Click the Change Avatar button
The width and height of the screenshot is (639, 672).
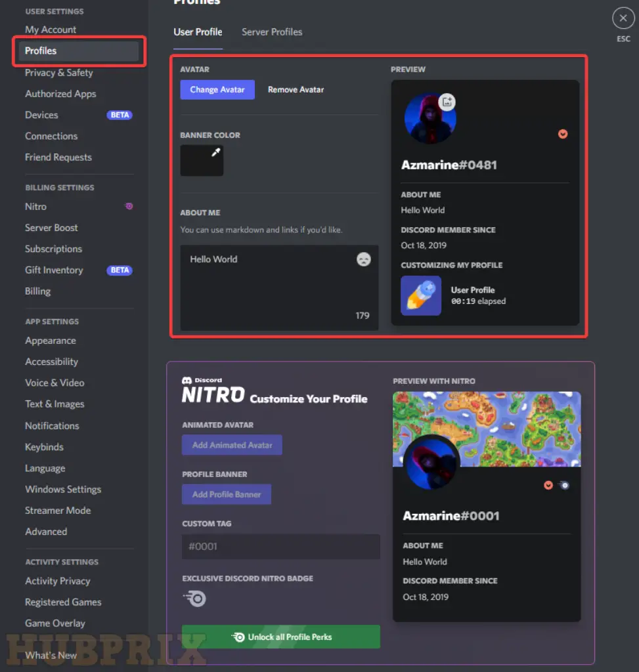point(217,89)
